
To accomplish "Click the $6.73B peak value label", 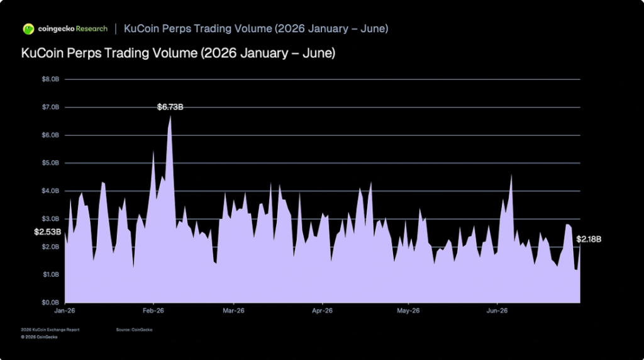I will point(170,107).
